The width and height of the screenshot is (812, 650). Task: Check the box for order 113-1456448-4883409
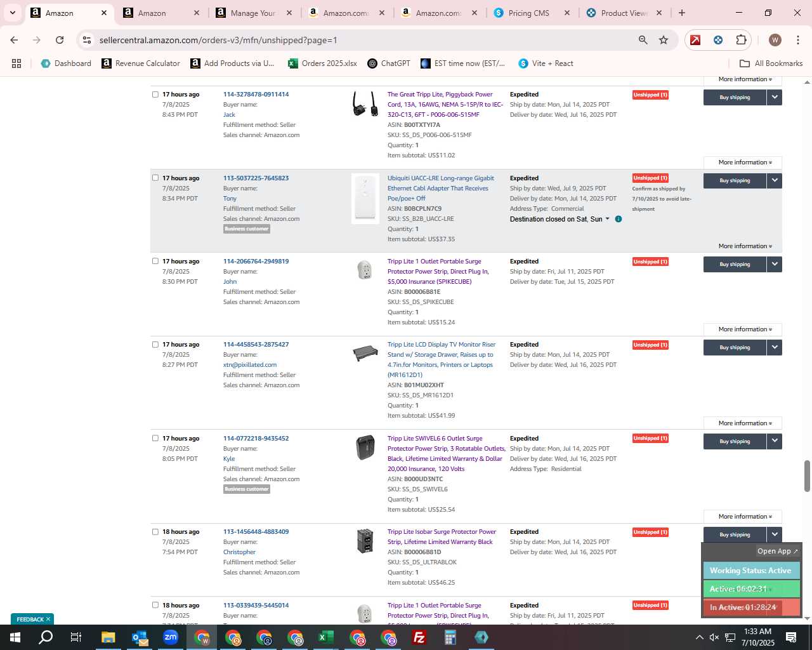[155, 532]
